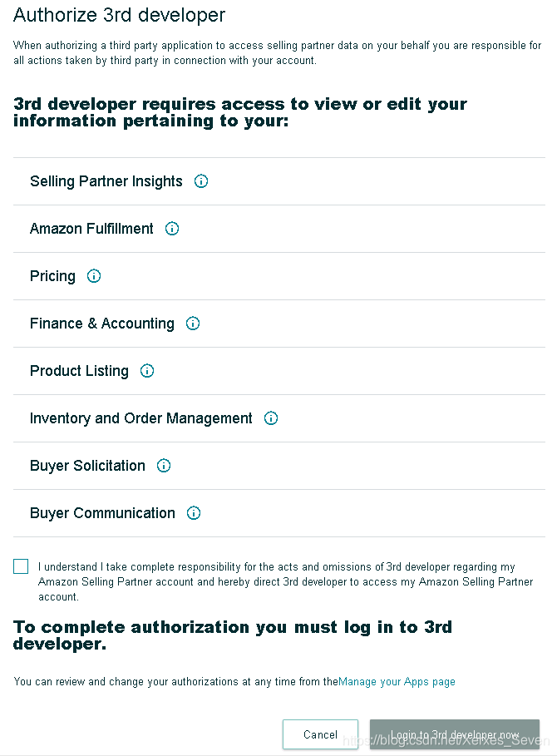Click the Buyer Solicitation permission label
557x756 pixels.
tap(87, 466)
